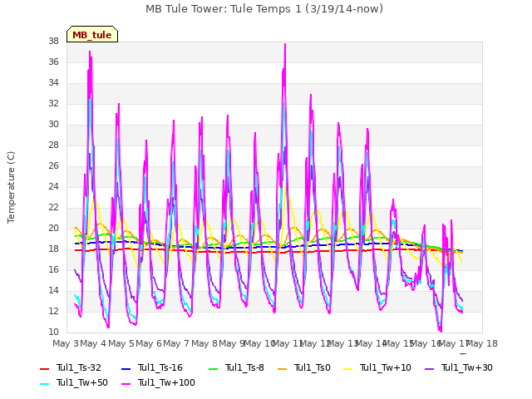The height and width of the screenshot is (399, 532).
Task: Click the May 18 x-axis tick label
Action: pyautogui.click(x=482, y=343)
